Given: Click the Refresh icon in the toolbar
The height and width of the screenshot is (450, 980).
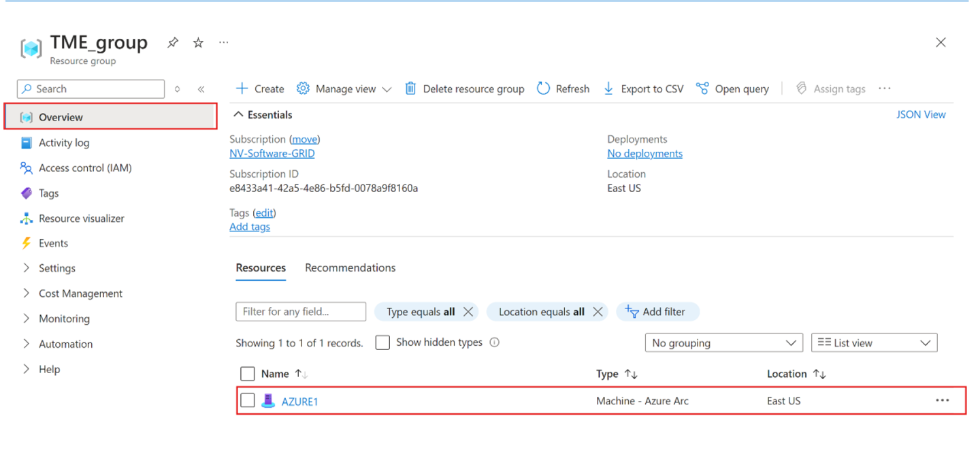Looking at the screenshot, I should (x=543, y=89).
